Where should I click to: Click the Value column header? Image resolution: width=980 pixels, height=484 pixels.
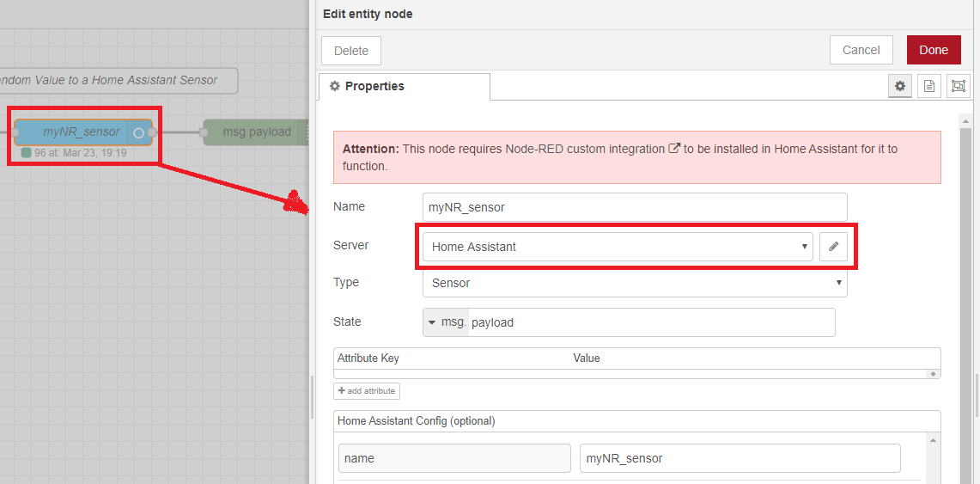[587, 358]
